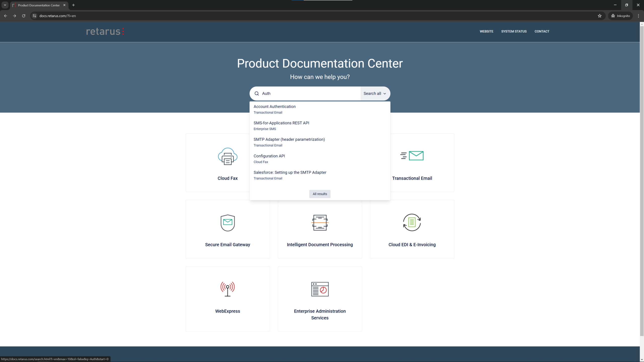Open the SYSTEM STATUS navigation link
Screen dimensions: 644x362
pos(514,31)
